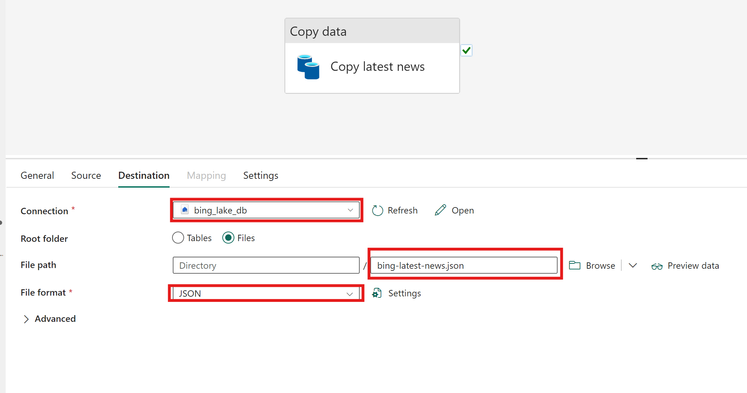Click the file format Settings icon

pyautogui.click(x=377, y=293)
